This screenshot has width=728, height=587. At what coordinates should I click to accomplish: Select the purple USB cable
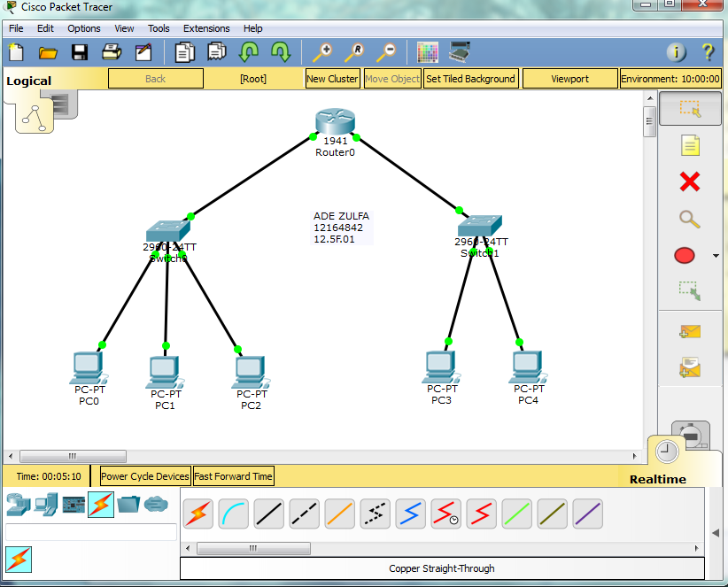[x=587, y=514]
